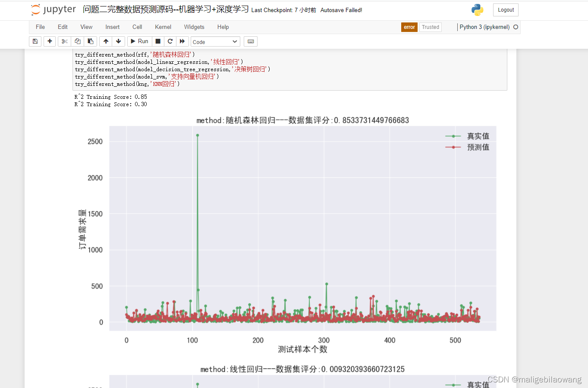The width and height of the screenshot is (588, 388).
Task: Click the Trusted notebook button
Action: (431, 27)
